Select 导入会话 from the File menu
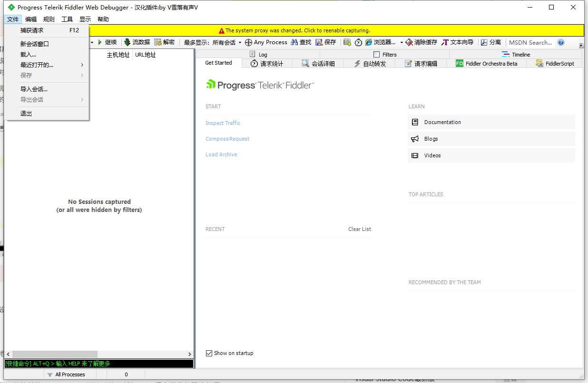Viewport: 588px width, 383px height. [34, 89]
